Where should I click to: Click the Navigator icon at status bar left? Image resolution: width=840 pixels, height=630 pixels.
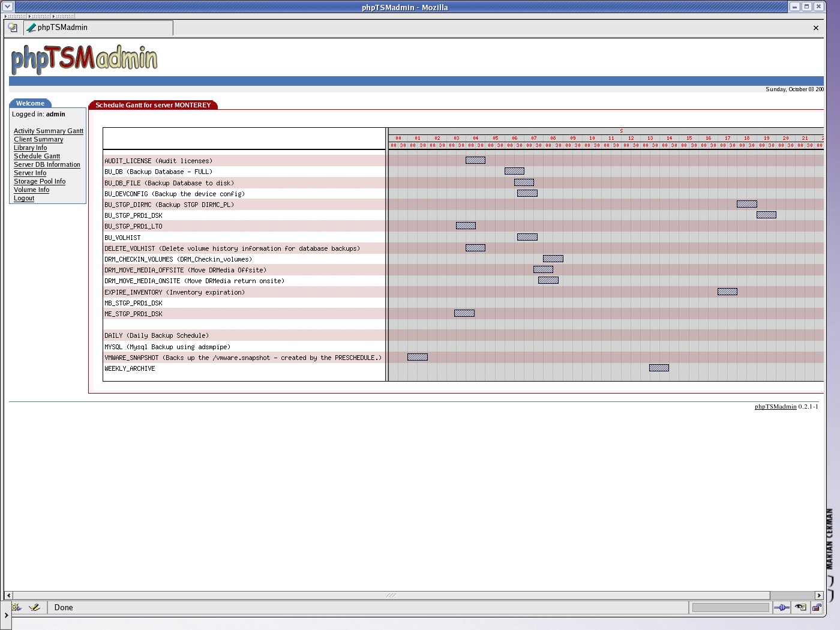tap(16, 607)
